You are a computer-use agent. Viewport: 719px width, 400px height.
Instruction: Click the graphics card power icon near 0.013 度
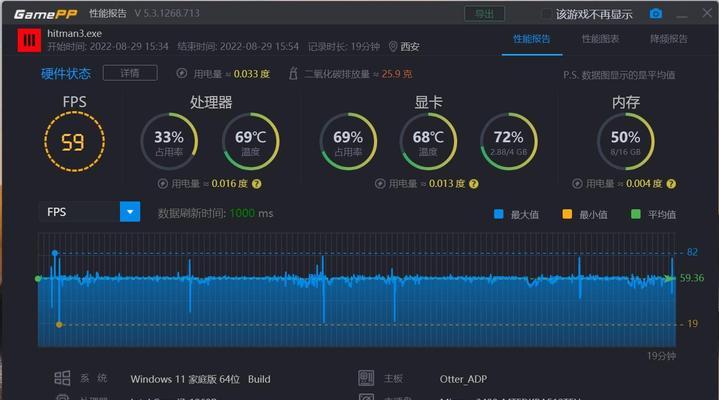380,184
